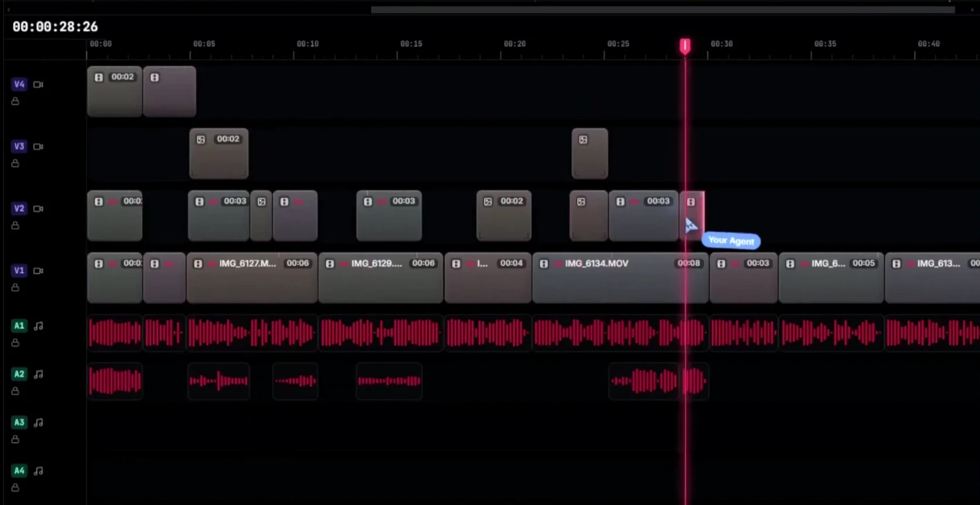Select the V3 track label
Screen dimensions: 980x505
pos(19,146)
